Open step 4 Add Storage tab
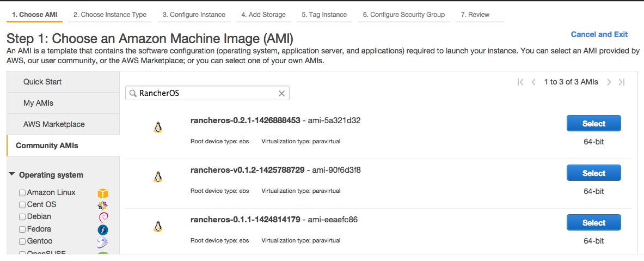 click(x=263, y=15)
